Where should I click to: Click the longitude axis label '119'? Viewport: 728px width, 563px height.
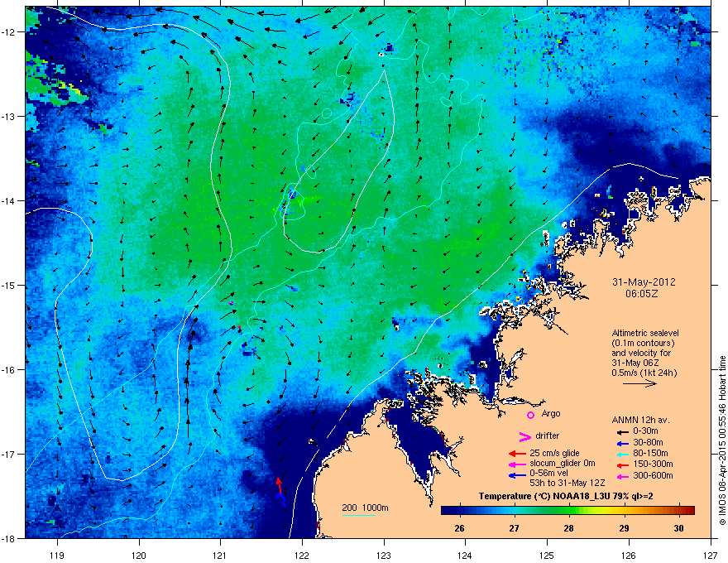(x=57, y=555)
